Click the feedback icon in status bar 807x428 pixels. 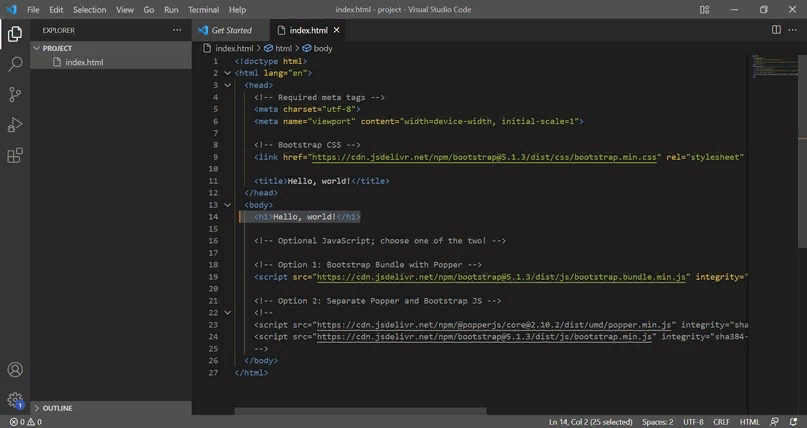point(774,422)
